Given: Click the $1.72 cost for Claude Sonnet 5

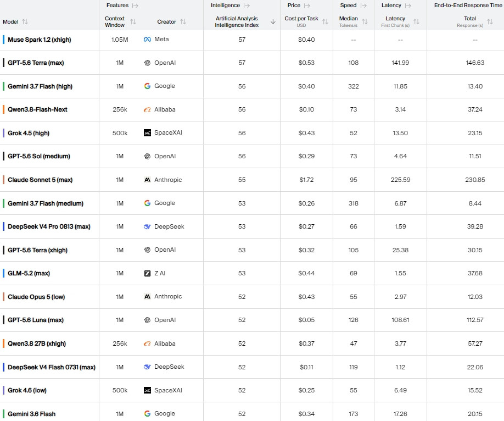Looking at the screenshot, I should [306, 180].
